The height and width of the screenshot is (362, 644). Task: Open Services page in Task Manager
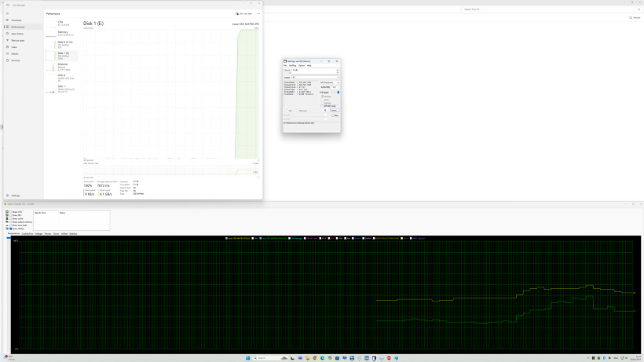click(16, 60)
